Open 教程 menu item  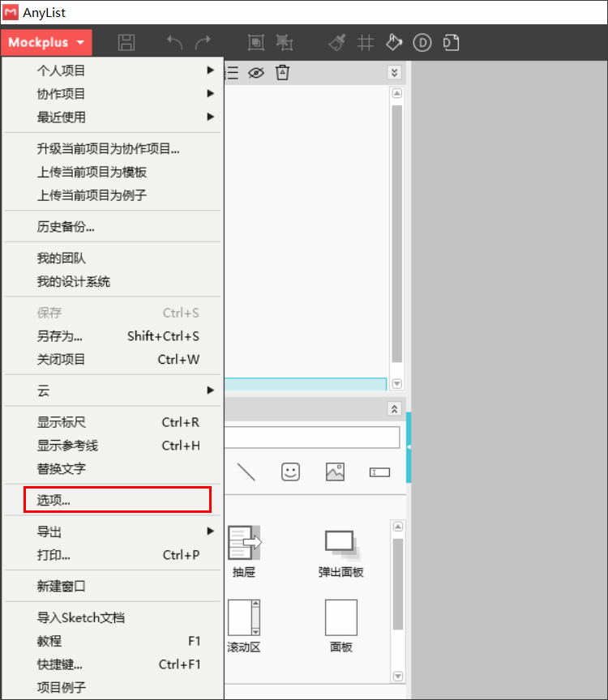pyautogui.click(x=113, y=641)
